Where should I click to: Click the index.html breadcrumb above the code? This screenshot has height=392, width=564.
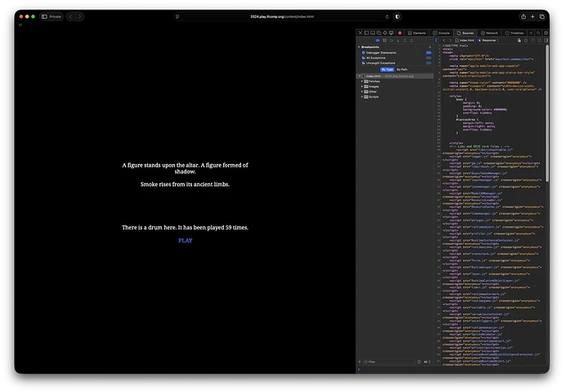(465, 40)
